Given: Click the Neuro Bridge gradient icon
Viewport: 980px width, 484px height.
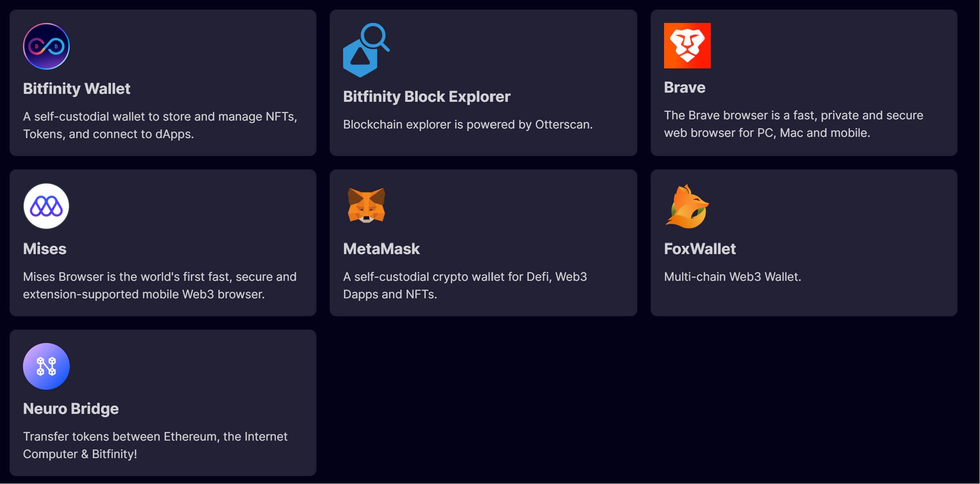Looking at the screenshot, I should (46, 366).
